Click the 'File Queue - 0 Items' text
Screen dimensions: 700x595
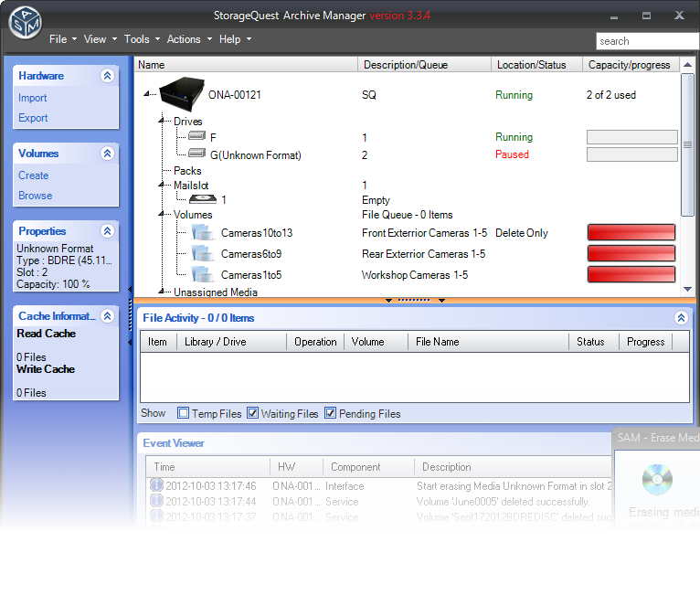(x=408, y=215)
